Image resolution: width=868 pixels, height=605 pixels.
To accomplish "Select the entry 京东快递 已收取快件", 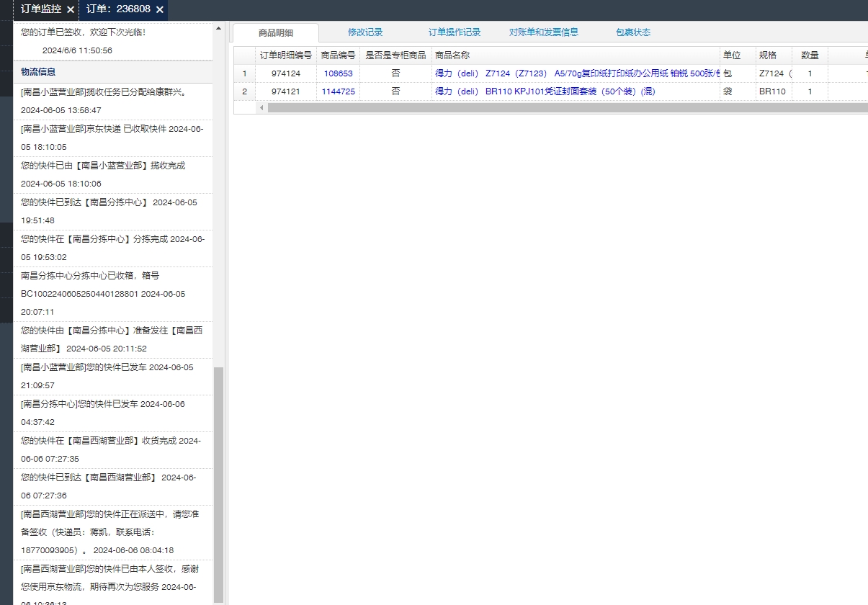I will (113, 138).
